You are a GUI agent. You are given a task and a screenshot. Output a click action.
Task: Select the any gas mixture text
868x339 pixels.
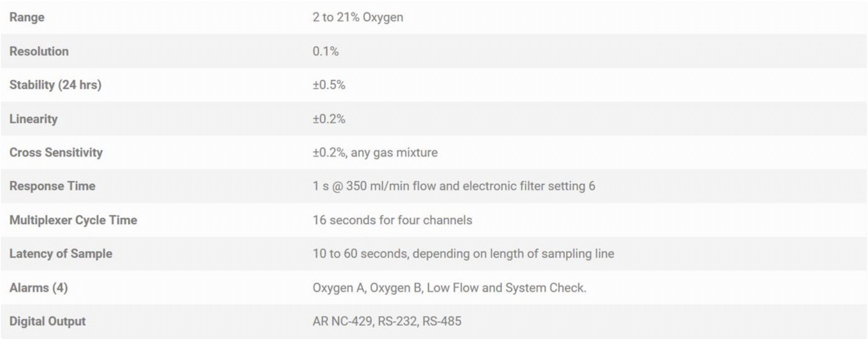[x=394, y=153]
